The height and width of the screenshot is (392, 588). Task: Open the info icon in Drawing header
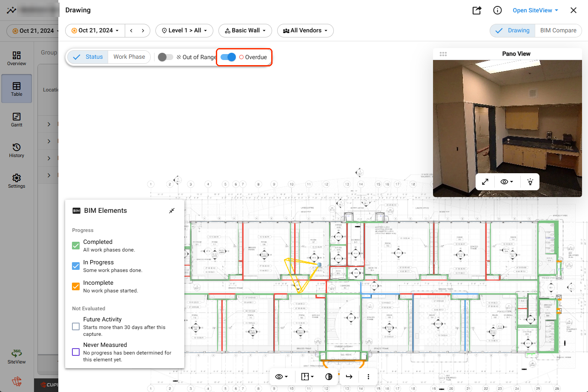pos(497,10)
